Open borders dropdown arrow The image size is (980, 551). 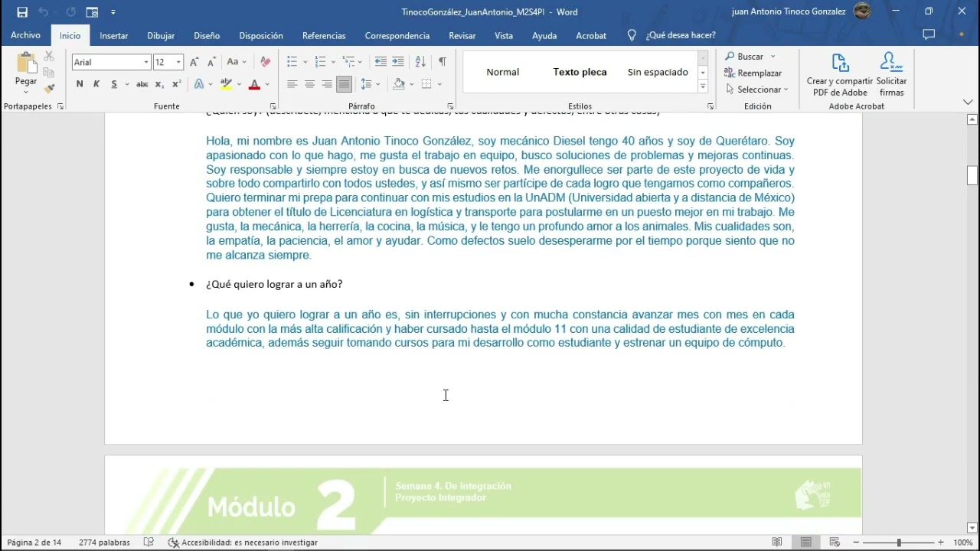[x=439, y=84]
